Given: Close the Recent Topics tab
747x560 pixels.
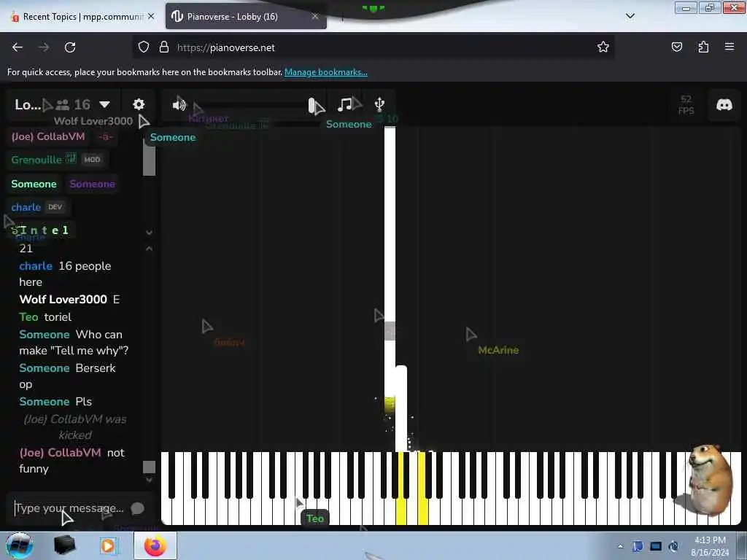Looking at the screenshot, I should (x=151, y=17).
